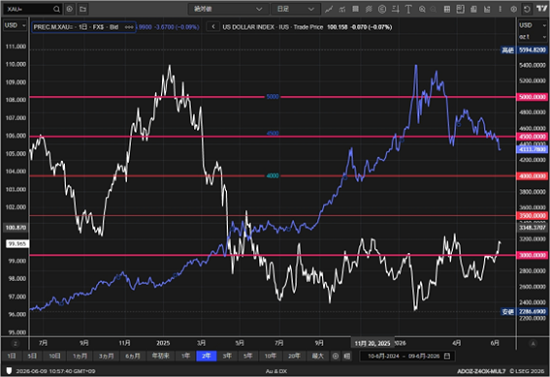Select the 3年 range tab
This screenshot has height=377, width=550.
[227, 356]
